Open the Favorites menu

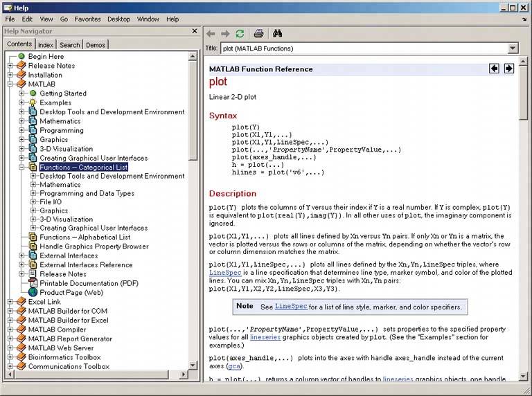point(87,19)
